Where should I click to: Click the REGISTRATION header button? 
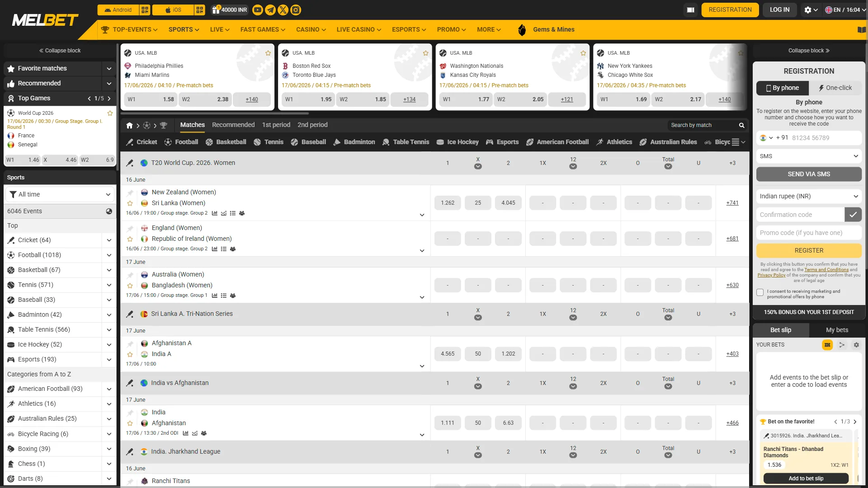730,10
